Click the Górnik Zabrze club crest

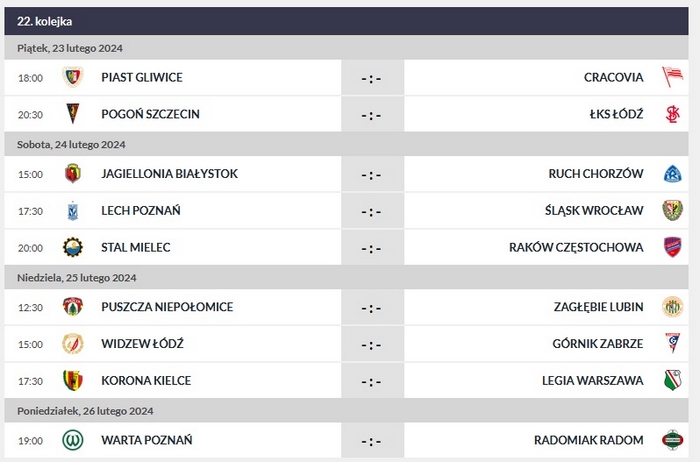[672, 343]
